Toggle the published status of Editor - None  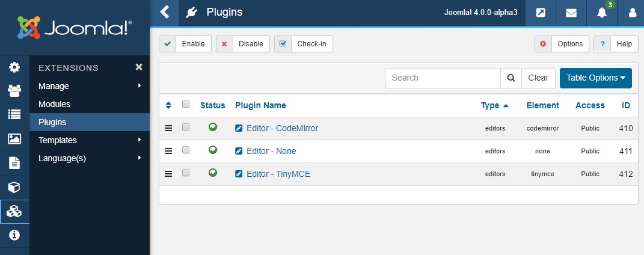coord(213,150)
